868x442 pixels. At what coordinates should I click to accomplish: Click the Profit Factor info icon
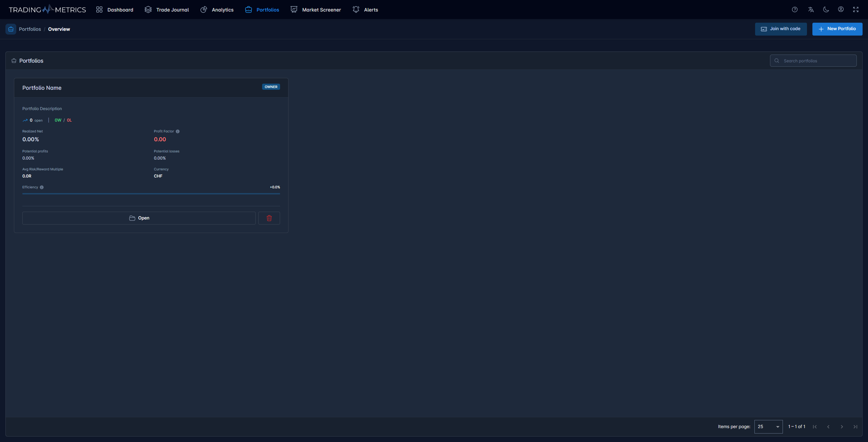coord(178,131)
